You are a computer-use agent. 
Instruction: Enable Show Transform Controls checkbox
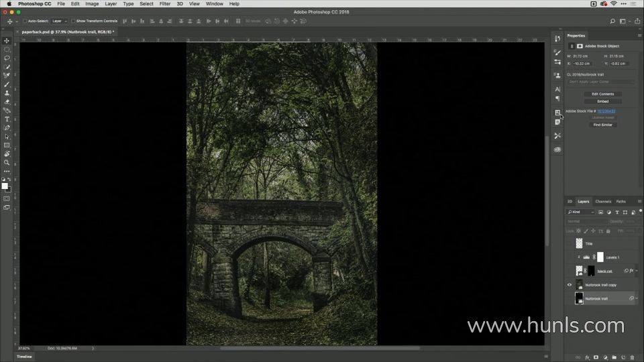[x=73, y=21]
